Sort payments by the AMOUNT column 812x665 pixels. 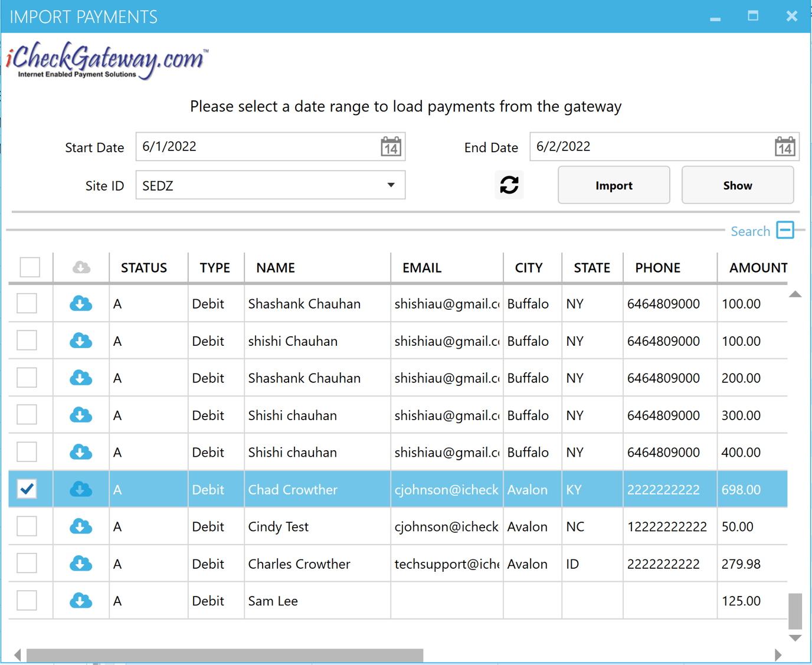click(x=757, y=267)
